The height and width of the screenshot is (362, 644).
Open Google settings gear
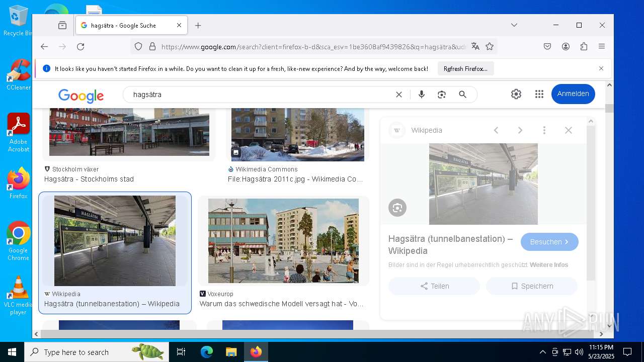pos(516,94)
